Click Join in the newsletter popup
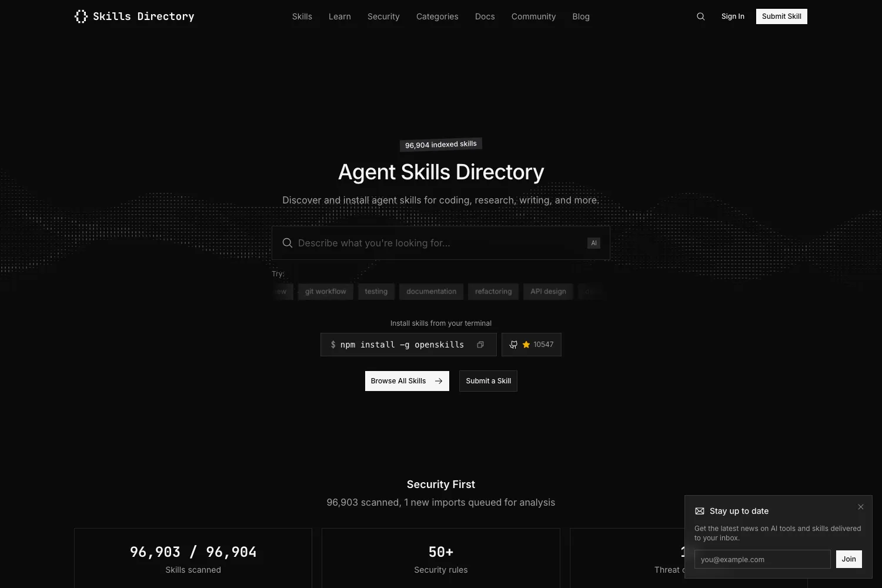This screenshot has width=882, height=588. point(848,559)
